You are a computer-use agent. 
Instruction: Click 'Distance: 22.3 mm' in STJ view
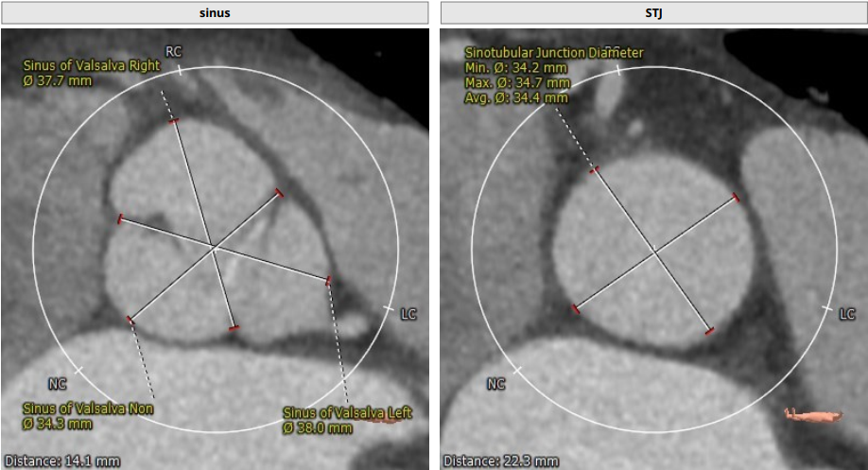coord(501,461)
